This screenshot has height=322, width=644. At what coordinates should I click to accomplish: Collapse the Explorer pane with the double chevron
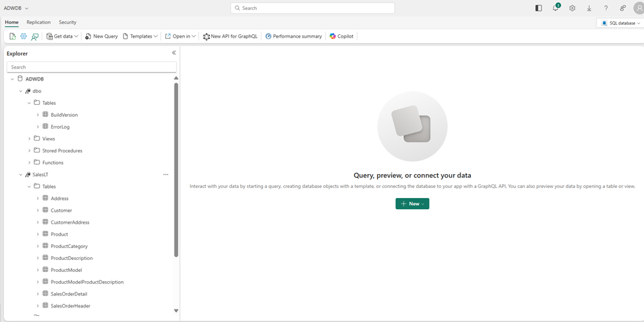click(174, 53)
